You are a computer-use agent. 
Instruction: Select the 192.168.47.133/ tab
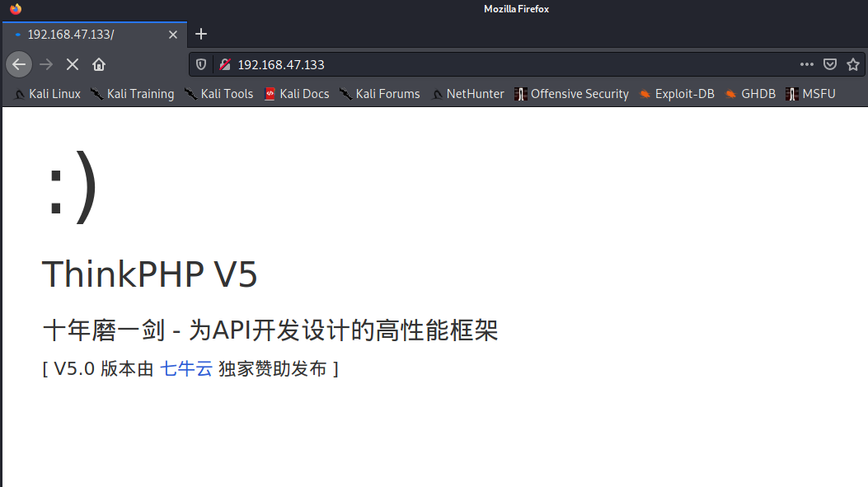[x=95, y=35]
